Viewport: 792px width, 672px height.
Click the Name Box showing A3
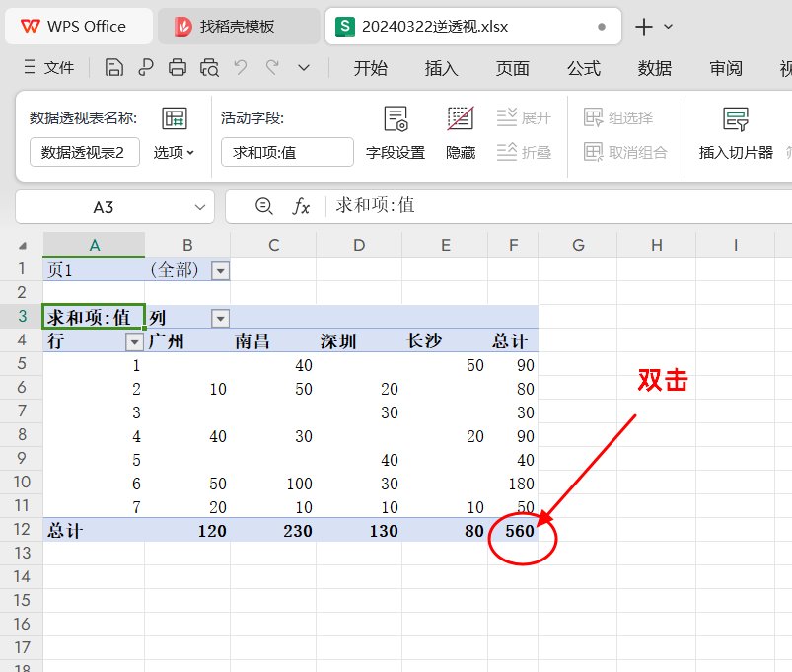coord(104,207)
